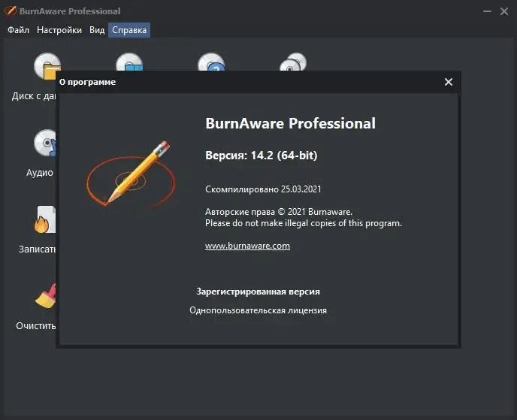Click the BurnAware title bar app icon
The image size is (517, 420).
(11, 11)
